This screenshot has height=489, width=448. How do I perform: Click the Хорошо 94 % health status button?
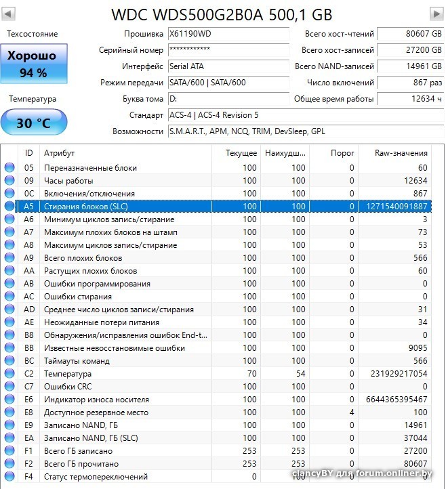click(33, 64)
